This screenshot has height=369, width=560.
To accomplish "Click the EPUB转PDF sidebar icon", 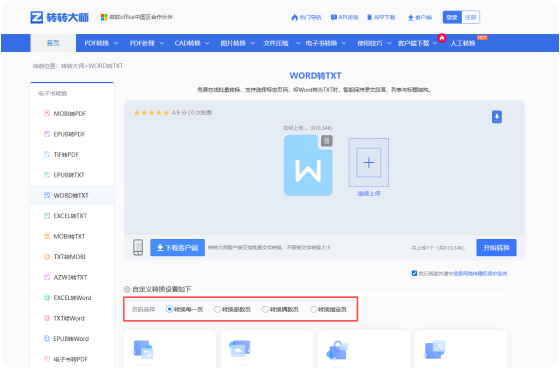I will [x=47, y=134].
